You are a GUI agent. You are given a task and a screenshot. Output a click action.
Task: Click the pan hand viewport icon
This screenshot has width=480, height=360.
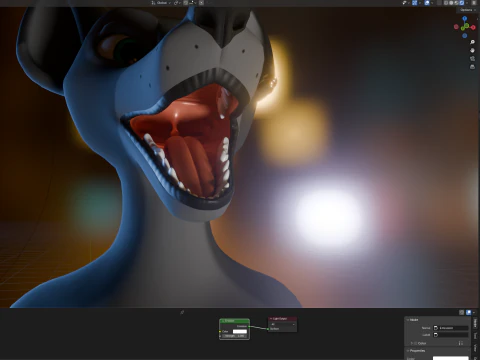coord(472,50)
